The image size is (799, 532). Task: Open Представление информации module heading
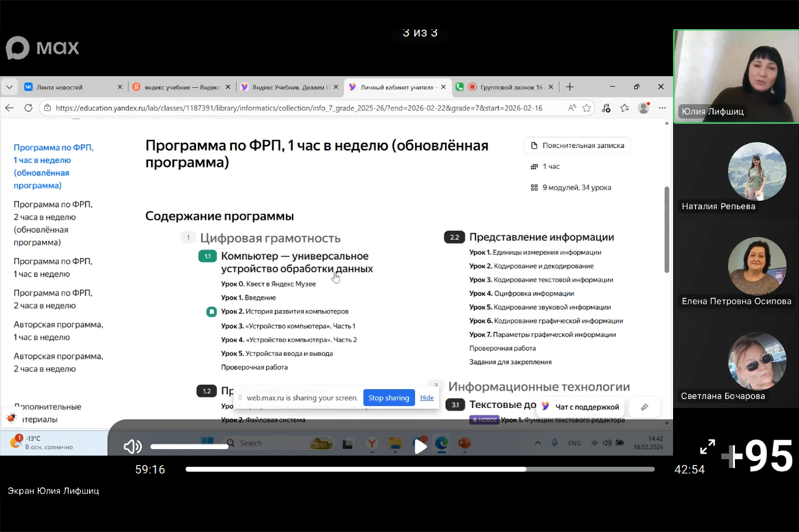pos(541,237)
